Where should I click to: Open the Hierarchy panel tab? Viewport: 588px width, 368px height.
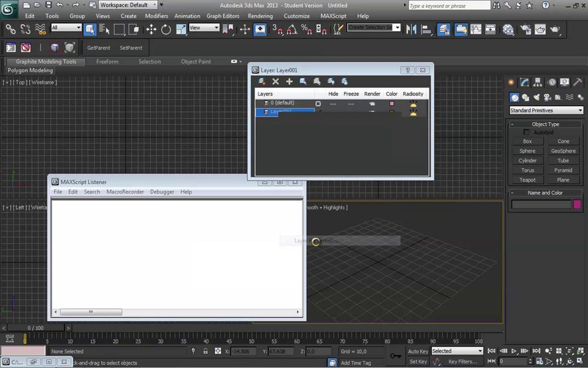(x=538, y=82)
